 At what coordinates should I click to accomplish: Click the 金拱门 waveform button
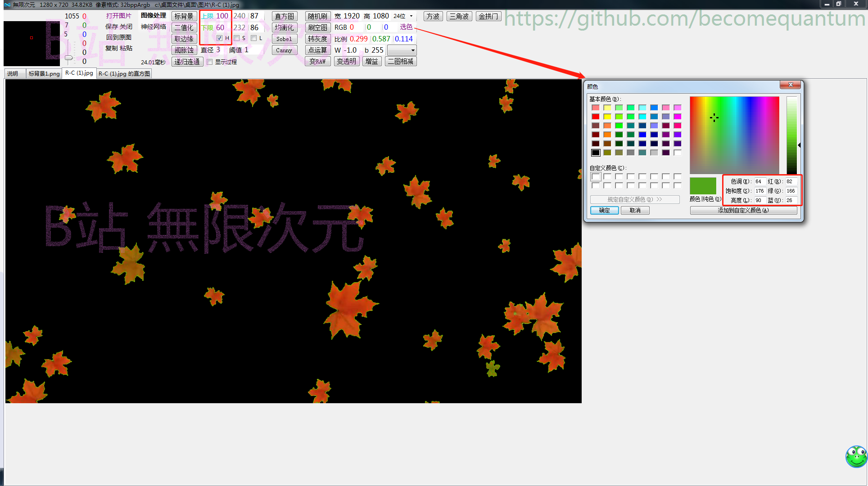click(488, 16)
